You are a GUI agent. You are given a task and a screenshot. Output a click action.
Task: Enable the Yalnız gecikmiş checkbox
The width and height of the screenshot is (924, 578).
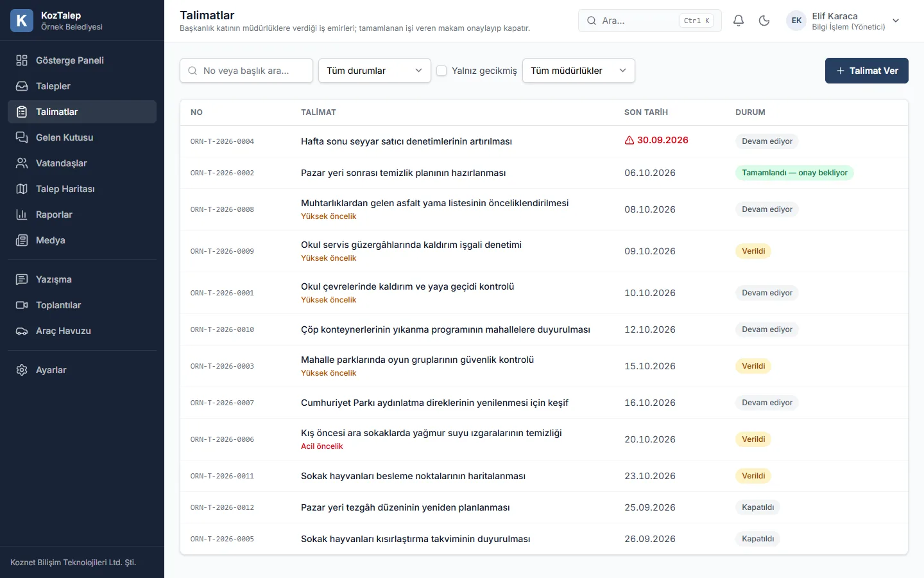click(441, 71)
